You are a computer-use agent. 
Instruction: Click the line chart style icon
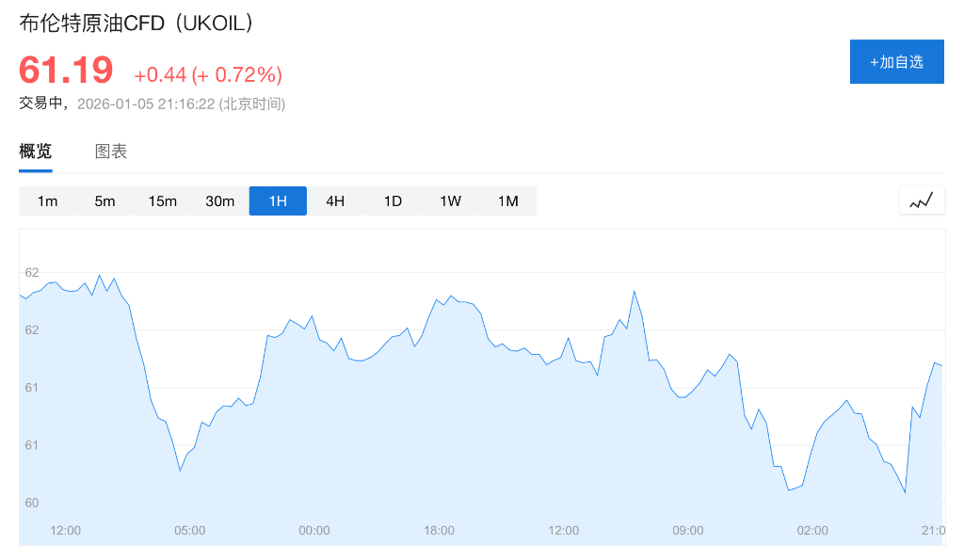(922, 200)
